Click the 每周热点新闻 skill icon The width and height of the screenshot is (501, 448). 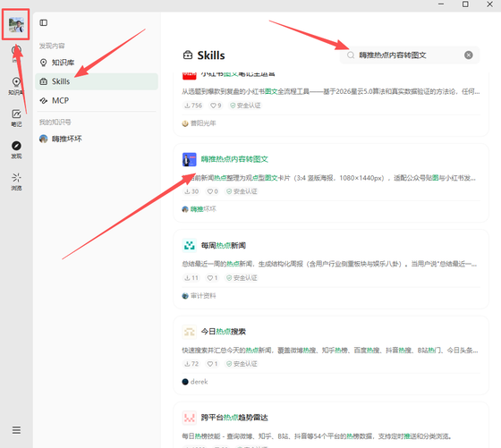click(189, 245)
